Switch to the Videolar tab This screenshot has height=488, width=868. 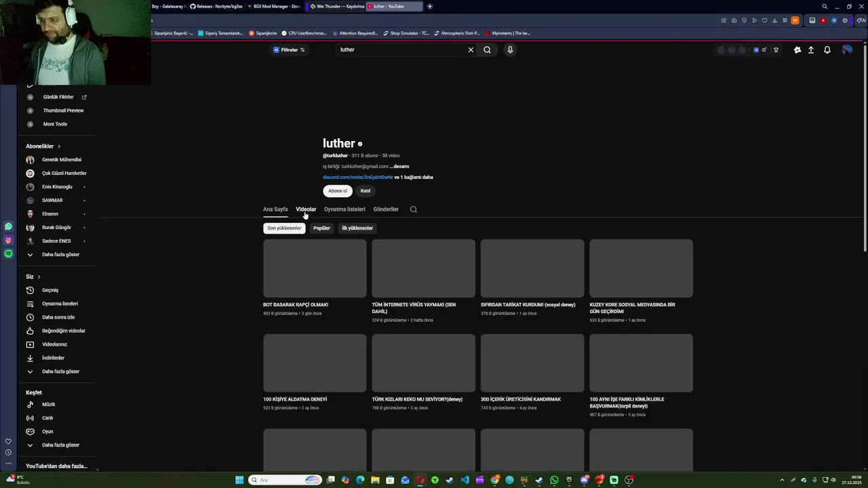[306, 209]
